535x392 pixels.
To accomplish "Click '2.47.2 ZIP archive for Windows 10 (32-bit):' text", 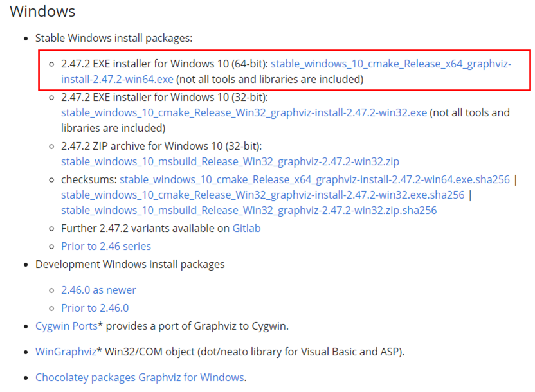I will pyautogui.click(x=161, y=146).
